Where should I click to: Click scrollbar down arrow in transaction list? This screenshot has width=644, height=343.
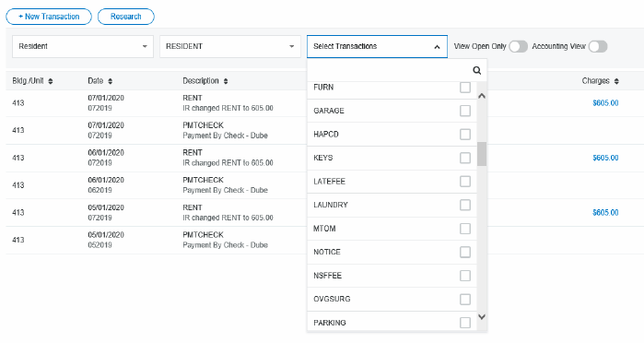coord(482,316)
